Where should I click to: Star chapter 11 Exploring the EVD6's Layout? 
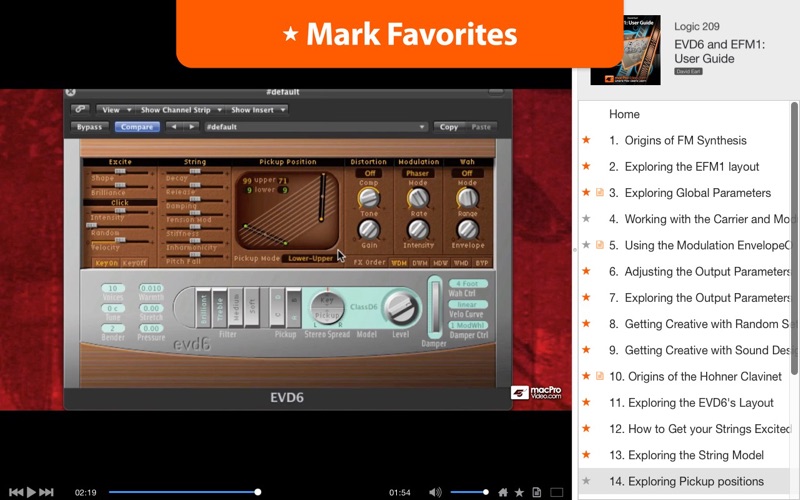pyautogui.click(x=587, y=403)
